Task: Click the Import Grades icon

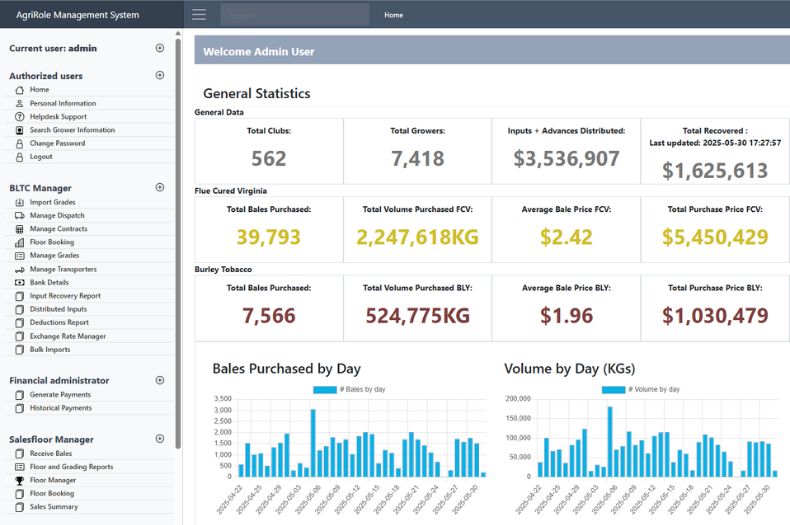Action: pyautogui.click(x=20, y=202)
